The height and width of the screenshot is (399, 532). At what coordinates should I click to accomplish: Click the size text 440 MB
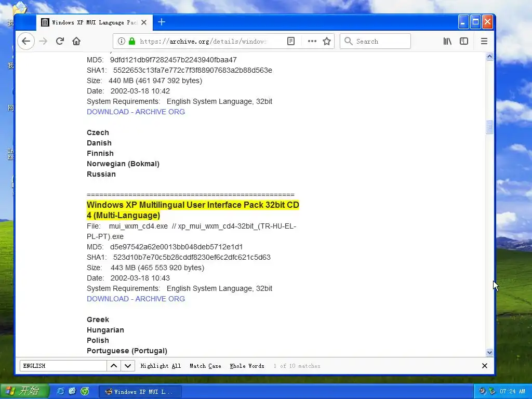pos(155,81)
